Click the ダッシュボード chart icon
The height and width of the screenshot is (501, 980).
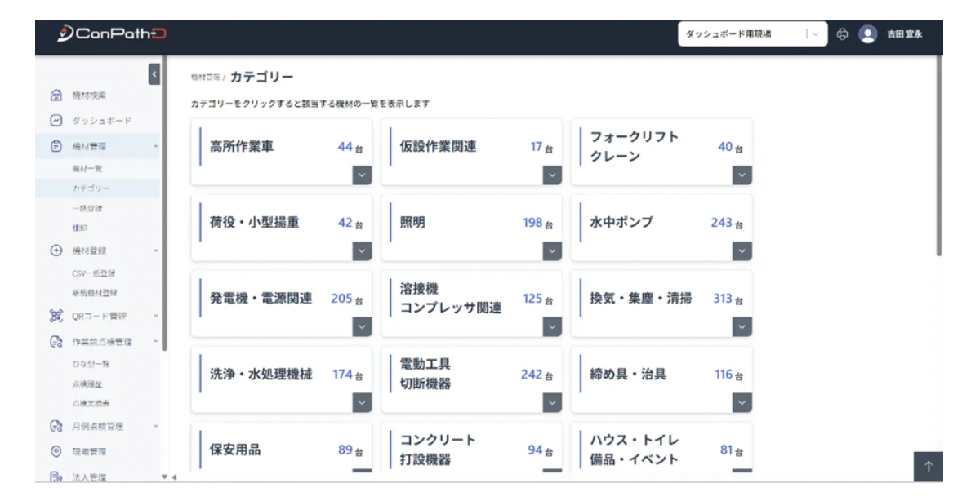click(x=56, y=121)
